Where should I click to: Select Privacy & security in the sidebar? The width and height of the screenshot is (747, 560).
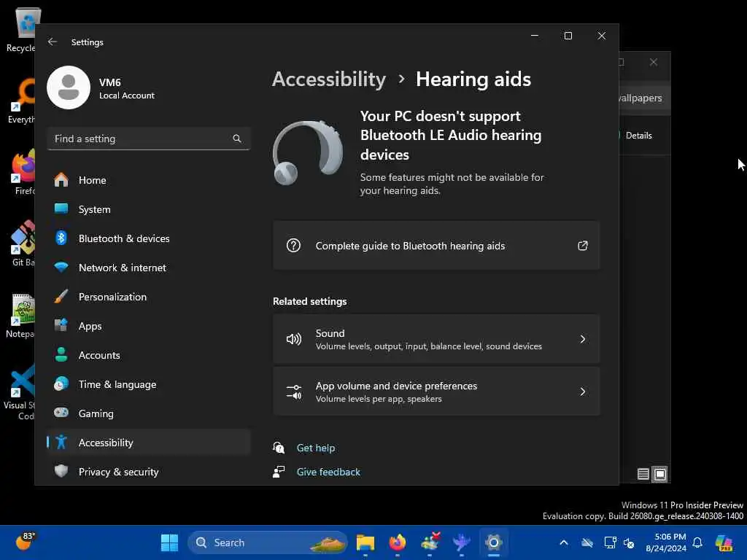pyautogui.click(x=149, y=472)
